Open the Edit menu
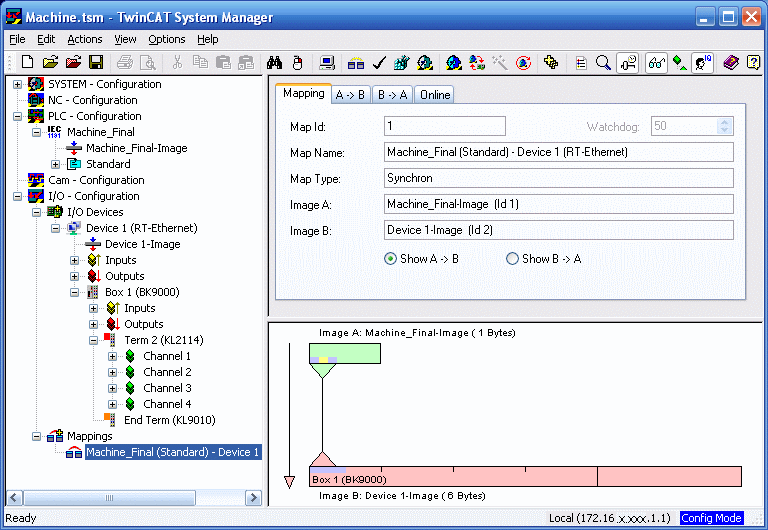768x530 pixels. tap(46, 39)
